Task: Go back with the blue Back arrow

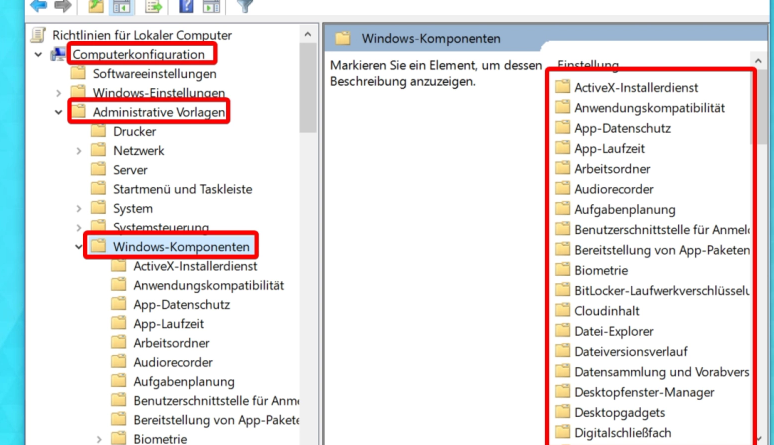Action: coord(38,5)
